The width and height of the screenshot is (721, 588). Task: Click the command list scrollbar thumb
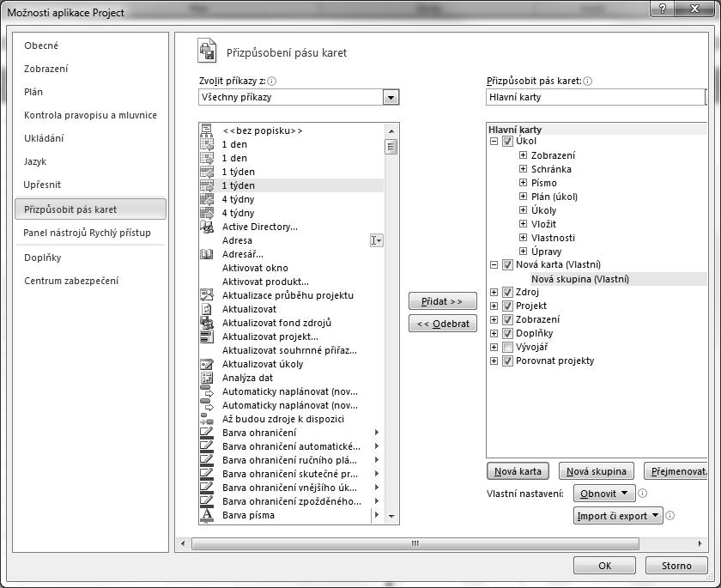391,147
